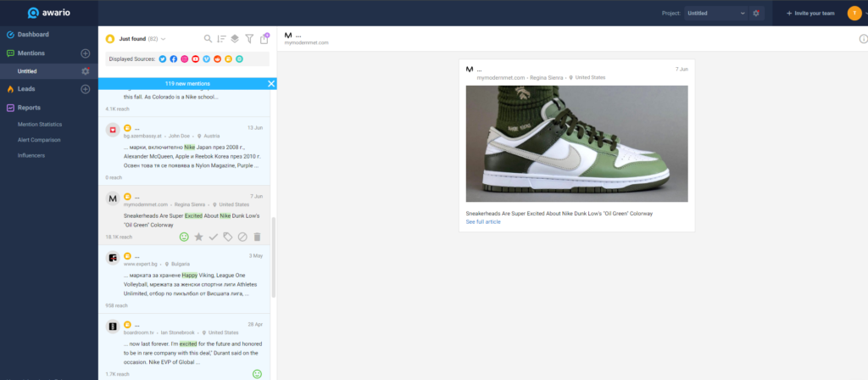Search within mentions using magnifier icon

[x=208, y=38]
